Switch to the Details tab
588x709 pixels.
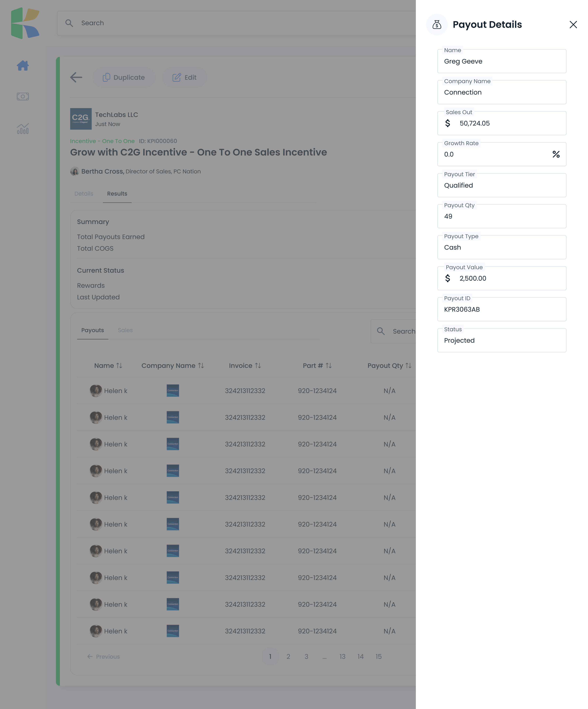click(x=84, y=194)
